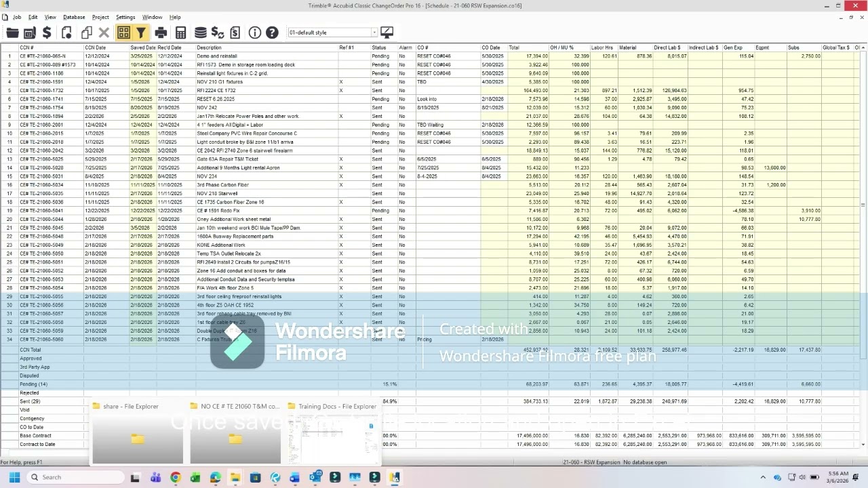Click the monitor display toolbar icon
868x488 pixels.
point(387,33)
